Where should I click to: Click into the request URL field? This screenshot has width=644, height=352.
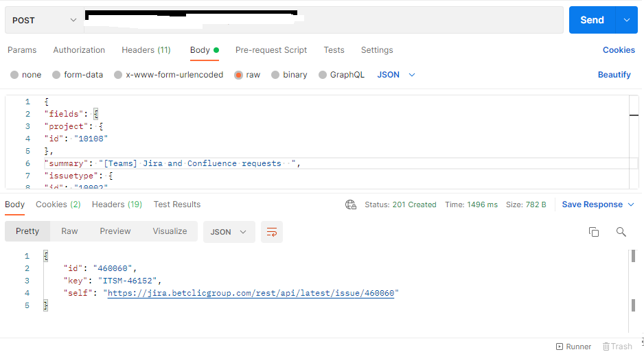pyautogui.click(x=323, y=20)
